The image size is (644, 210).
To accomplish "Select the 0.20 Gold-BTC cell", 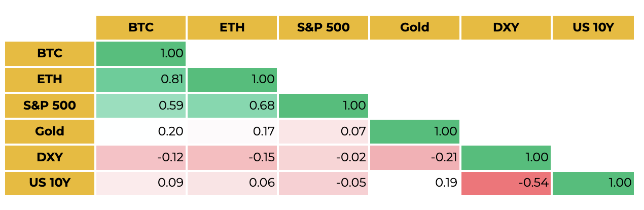I will pos(141,131).
